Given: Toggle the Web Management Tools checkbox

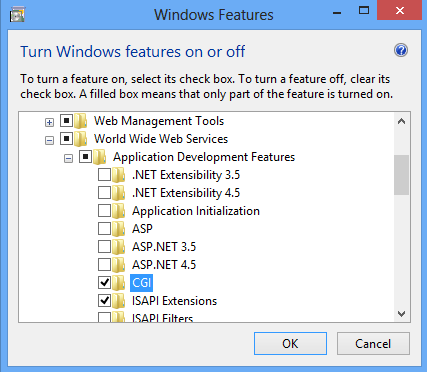Looking at the screenshot, I should click(66, 120).
